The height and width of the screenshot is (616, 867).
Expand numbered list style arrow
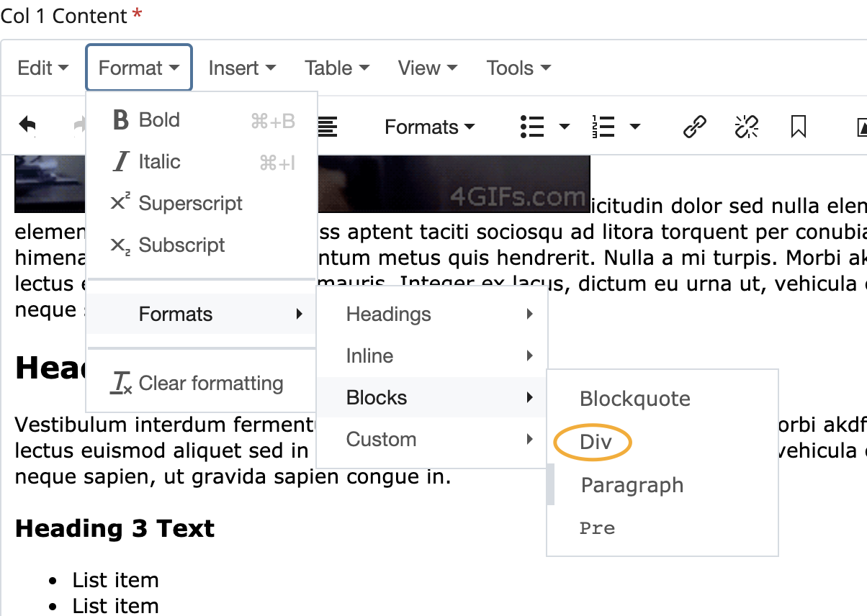pos(635,127)
